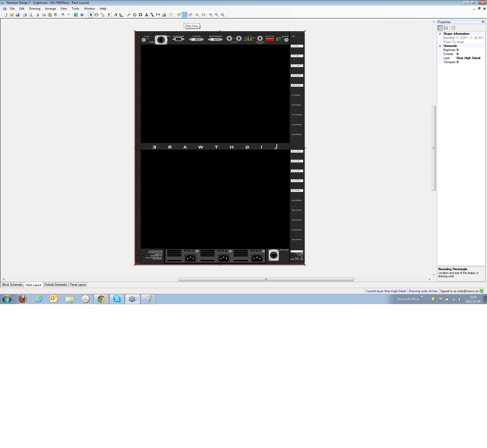Viewport: 487px width, 448px height.
Task: Choose the Line drawing tool
Action: point(129,15)
